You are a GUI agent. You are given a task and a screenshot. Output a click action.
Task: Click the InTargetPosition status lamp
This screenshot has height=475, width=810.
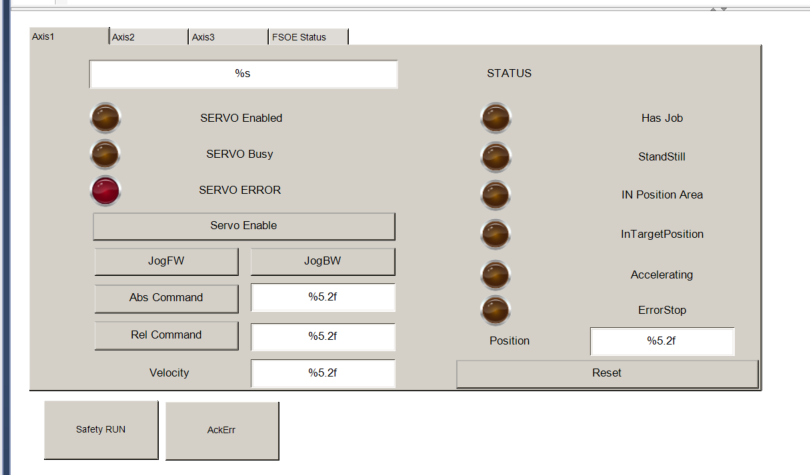coord(495,234)
